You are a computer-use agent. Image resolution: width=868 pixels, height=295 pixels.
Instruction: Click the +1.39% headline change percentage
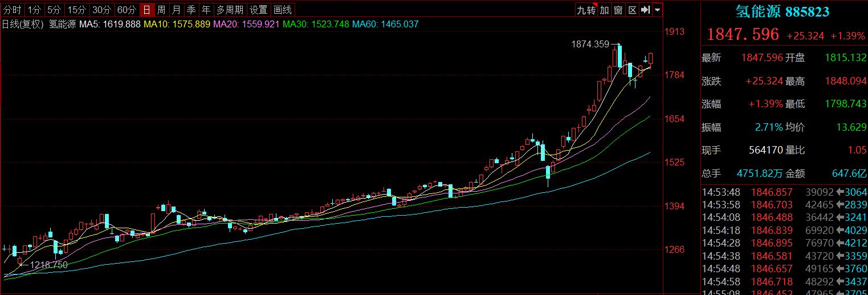pos(848,36)
